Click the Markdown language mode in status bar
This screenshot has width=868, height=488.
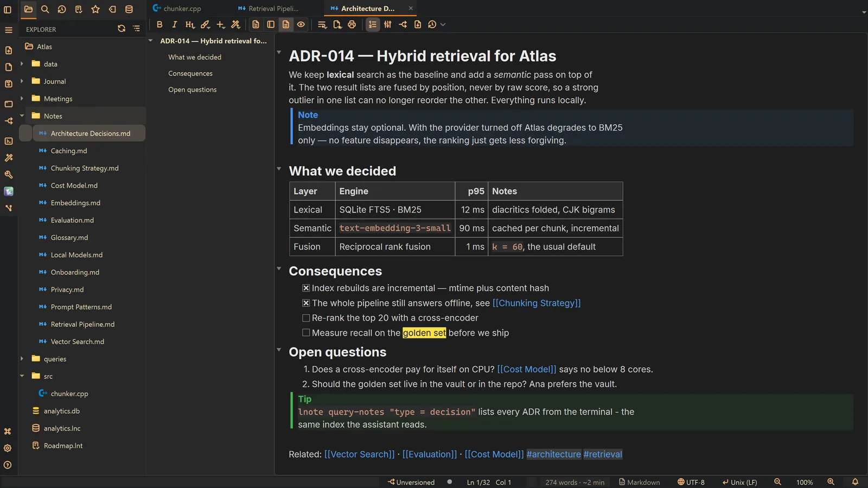coord(640,482)
